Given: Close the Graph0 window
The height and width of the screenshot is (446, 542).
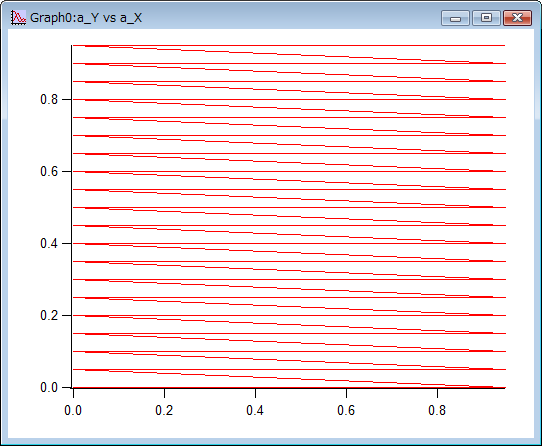Looking at the screenshot, I should pos(517,18).
